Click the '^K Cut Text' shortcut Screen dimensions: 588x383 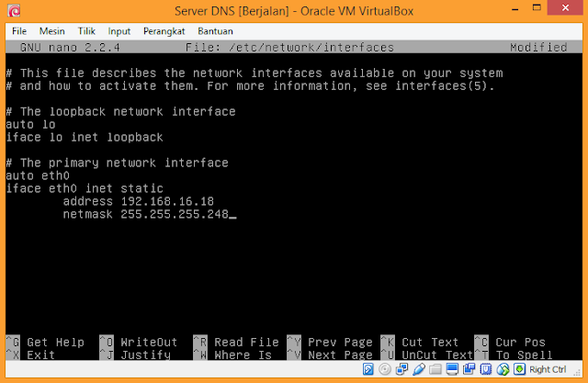[x=420, y=342]
